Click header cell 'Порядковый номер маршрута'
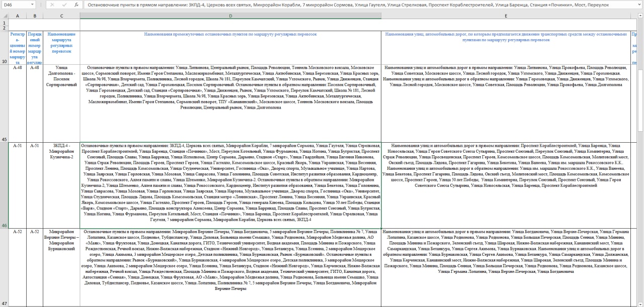644x307 pixels. pyautogui.click(x=35, y=48)
